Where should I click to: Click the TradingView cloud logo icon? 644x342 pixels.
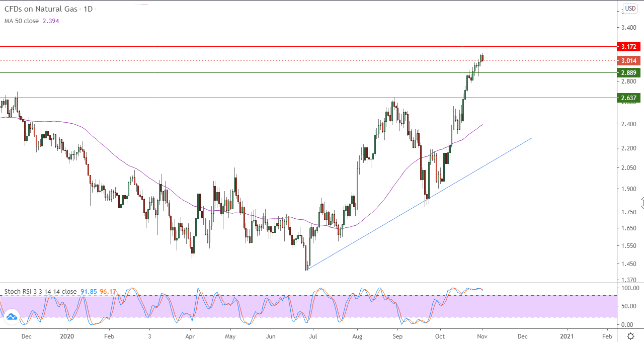point(12,316)
